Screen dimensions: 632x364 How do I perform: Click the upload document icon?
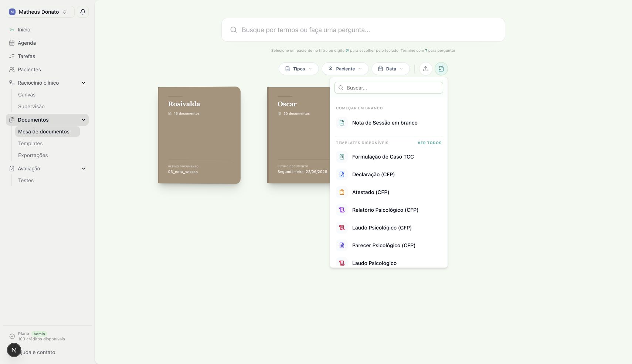click(x=426, y=69)
